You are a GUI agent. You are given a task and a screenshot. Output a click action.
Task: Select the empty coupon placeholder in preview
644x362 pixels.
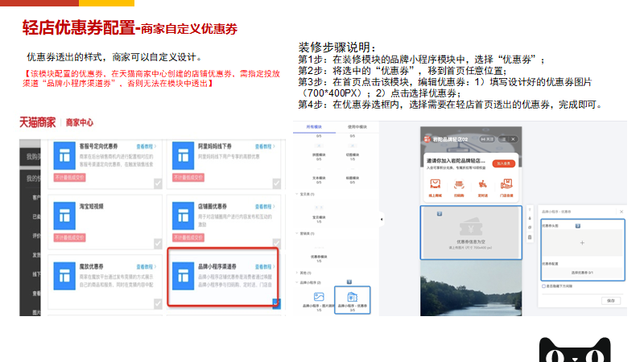click(x=471, y=232)
